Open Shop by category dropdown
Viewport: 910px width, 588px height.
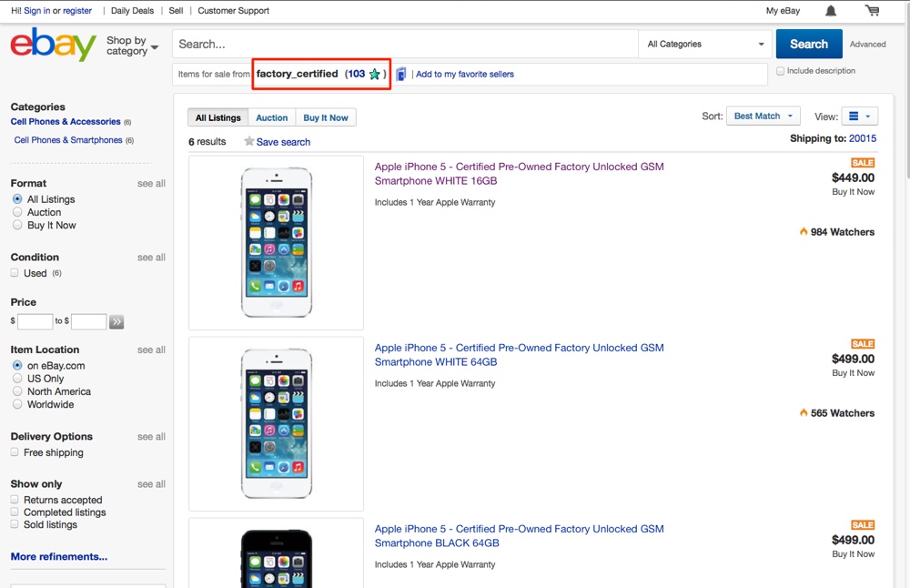click(132, 46)
